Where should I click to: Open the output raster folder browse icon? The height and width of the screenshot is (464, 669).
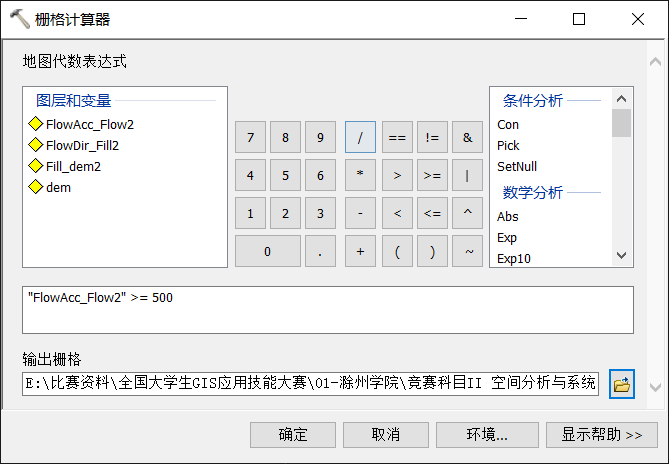(622, 384)
